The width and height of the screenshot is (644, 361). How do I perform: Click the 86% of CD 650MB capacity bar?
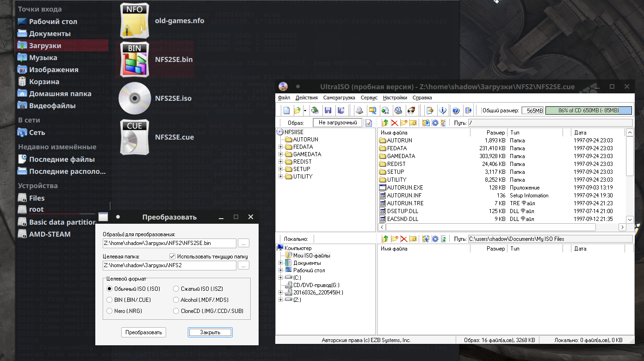(x=588, y=110)
